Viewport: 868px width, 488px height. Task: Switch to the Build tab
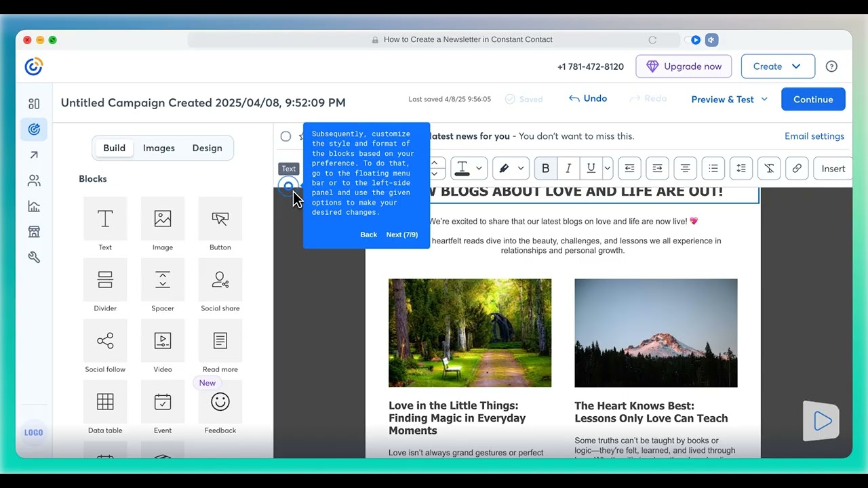[x=114, y=148]
